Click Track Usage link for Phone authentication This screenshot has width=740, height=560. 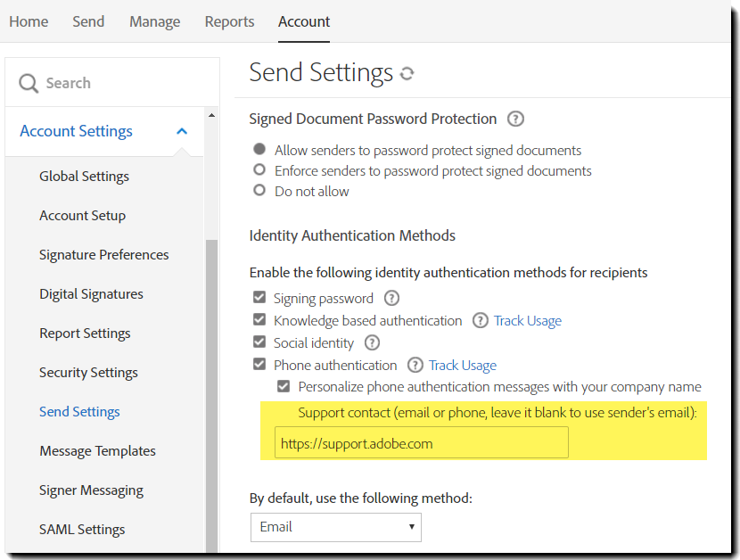click(x=463, y=366)
